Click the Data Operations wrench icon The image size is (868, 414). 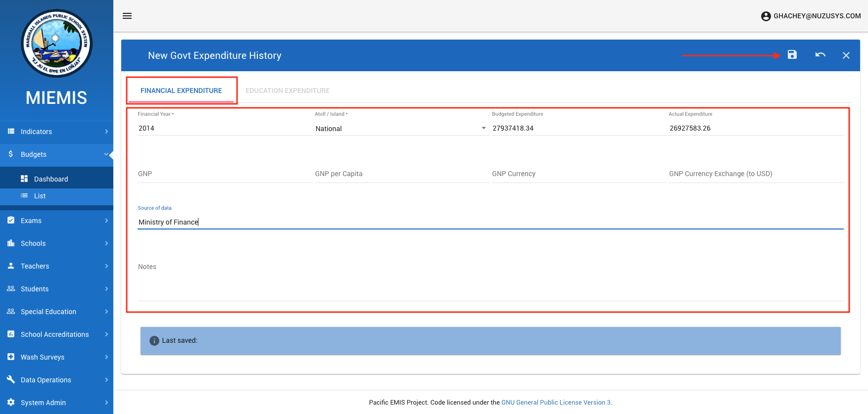point(11,379)
